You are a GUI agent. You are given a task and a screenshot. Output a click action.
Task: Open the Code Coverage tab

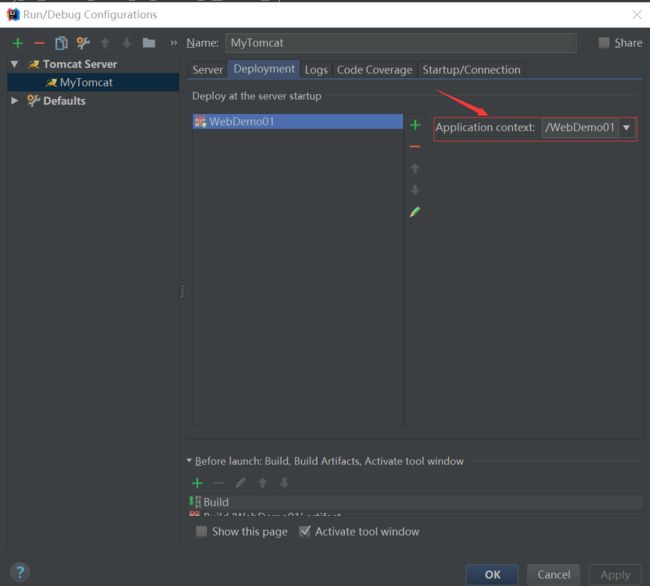pyautogui.click(x=374, y=70)
